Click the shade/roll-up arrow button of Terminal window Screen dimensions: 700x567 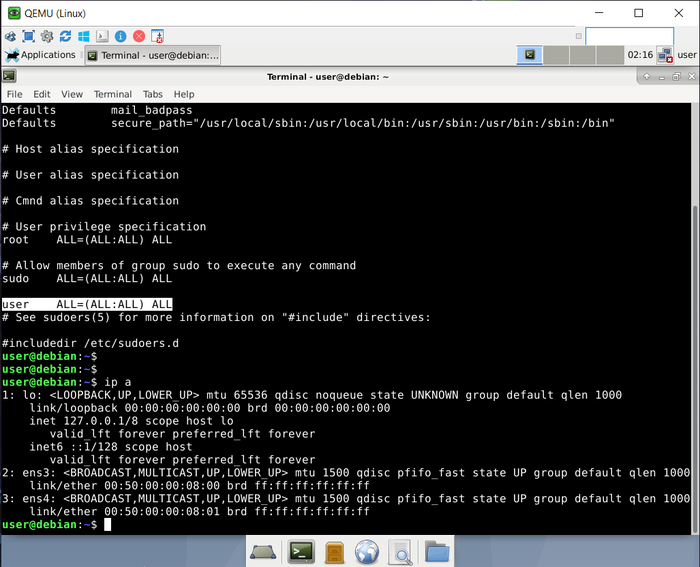646,77
